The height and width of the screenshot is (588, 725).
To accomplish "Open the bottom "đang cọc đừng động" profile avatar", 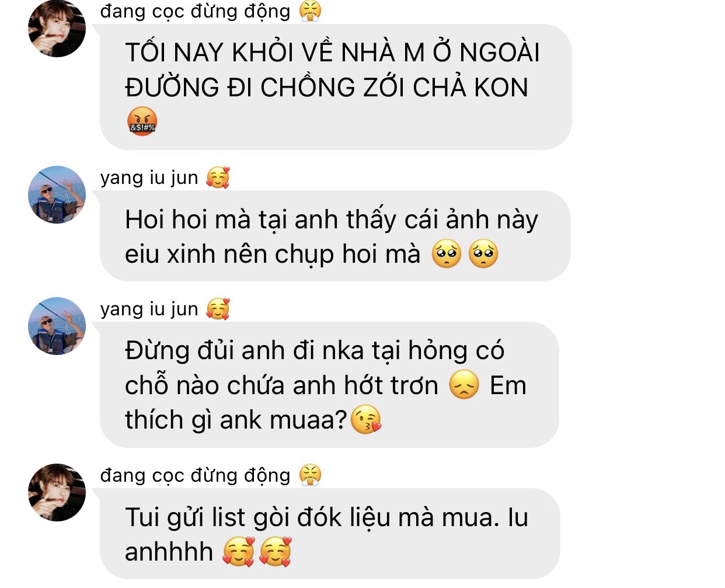I will [57, 492].
